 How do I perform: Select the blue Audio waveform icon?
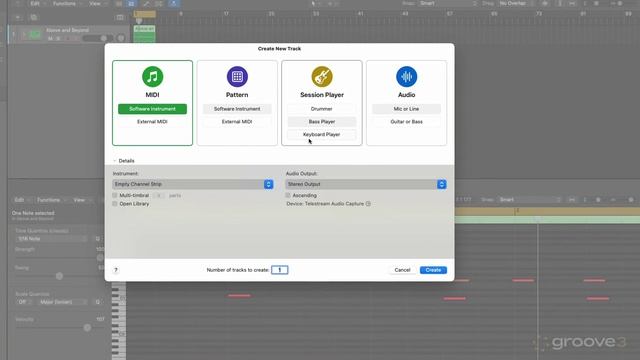tap(407, 77)
